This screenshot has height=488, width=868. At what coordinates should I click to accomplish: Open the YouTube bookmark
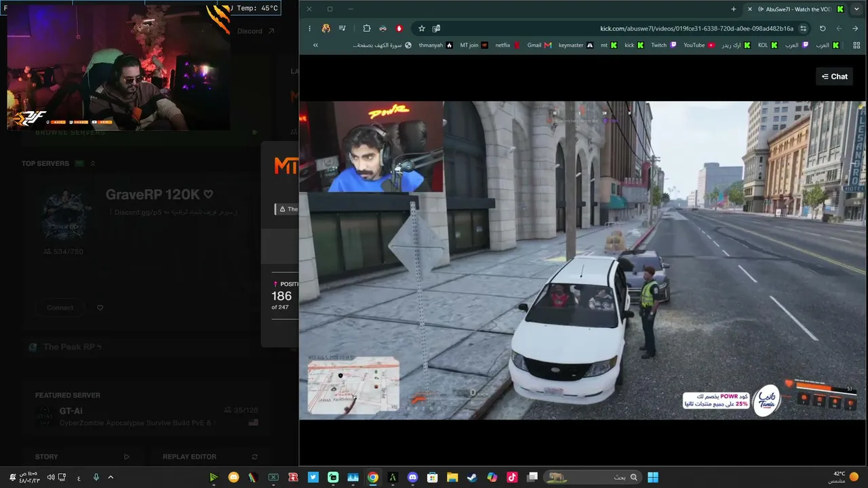point(699,45)
